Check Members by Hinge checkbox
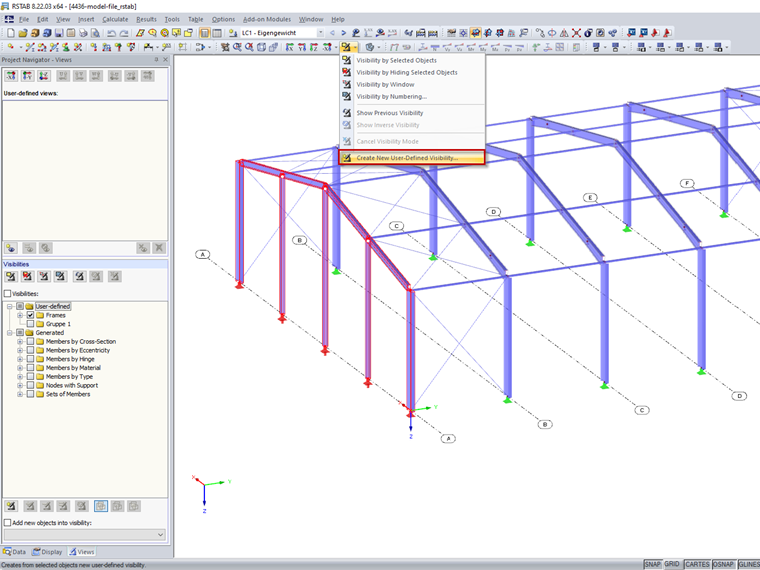The height and width of the screenshot is (570, 760). point(31,359)
